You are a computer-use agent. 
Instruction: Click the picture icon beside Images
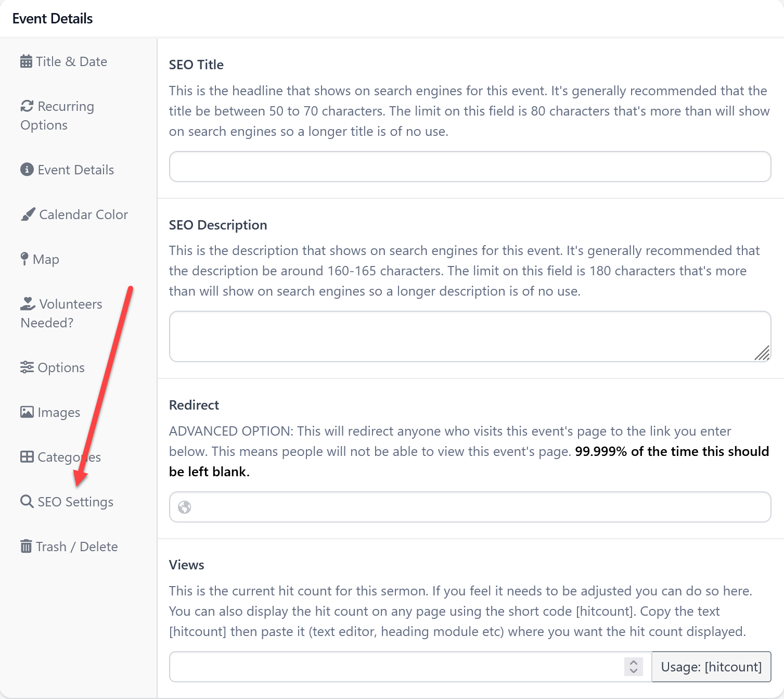pos(27,412)
